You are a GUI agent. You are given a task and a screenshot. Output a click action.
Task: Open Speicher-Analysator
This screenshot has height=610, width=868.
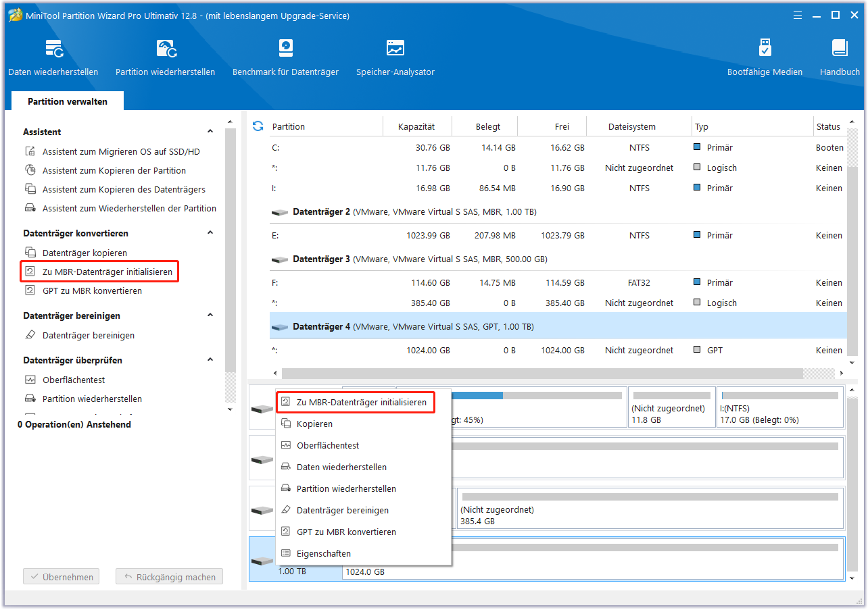click(395, 58)
